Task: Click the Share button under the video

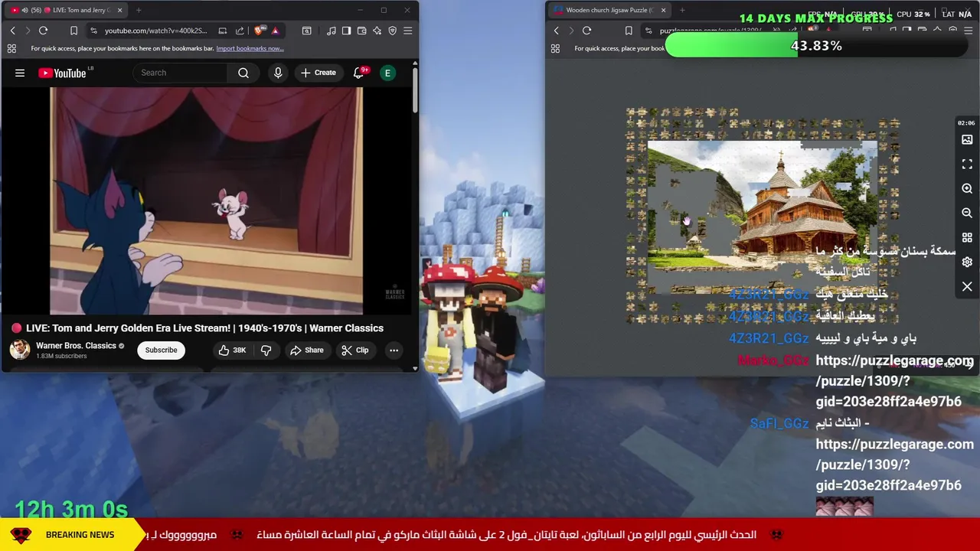Action: 306,350
